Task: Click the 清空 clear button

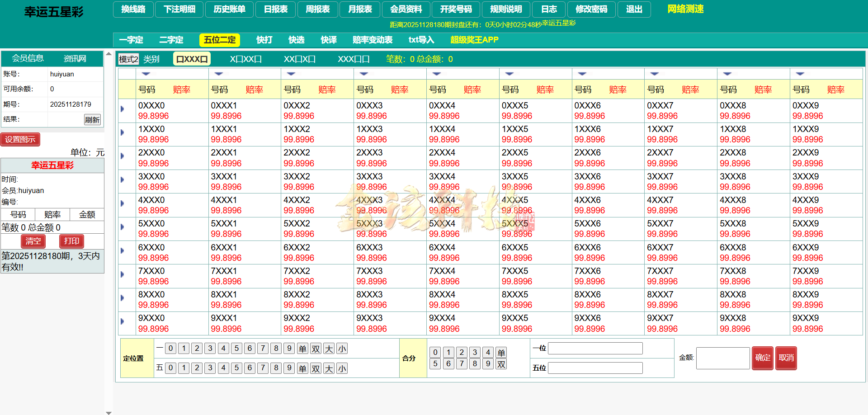Action: (x=33, y=241)
